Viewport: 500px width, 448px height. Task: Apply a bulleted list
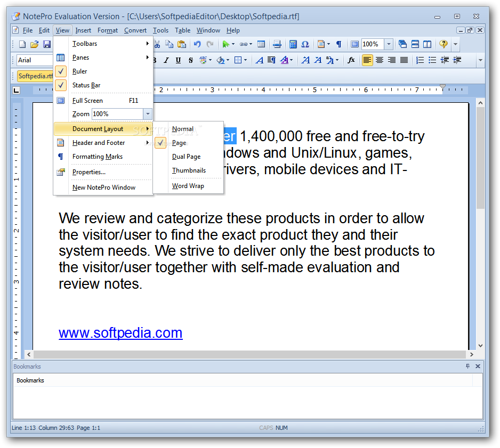point(432,60)
